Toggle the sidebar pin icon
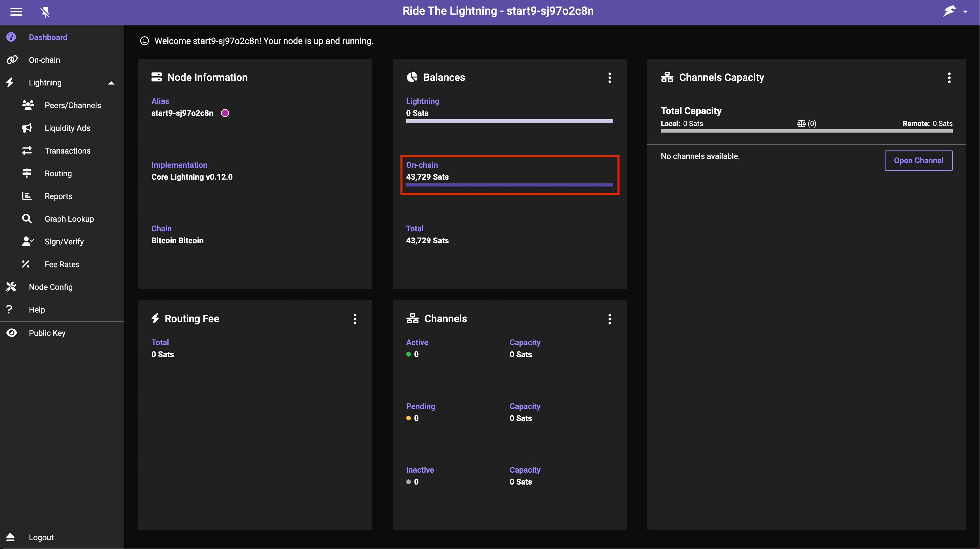980x549 pixels. pos(45,12)
